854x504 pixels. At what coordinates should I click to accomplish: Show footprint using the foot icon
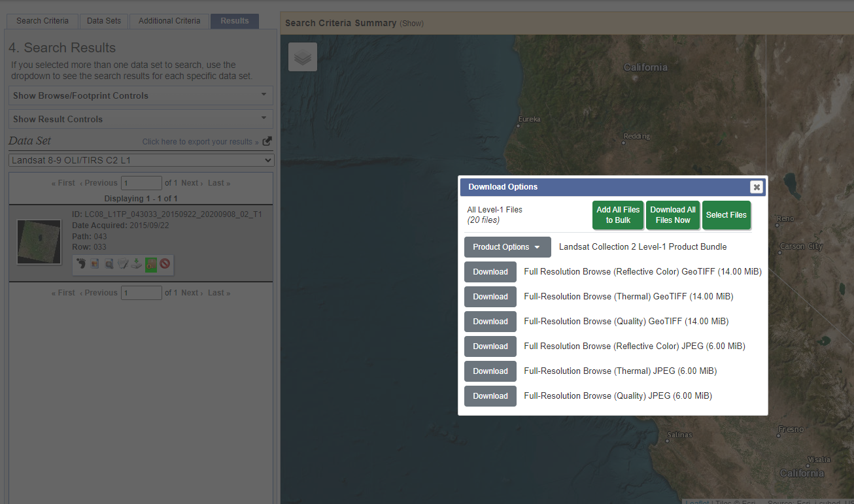point(81,263)
